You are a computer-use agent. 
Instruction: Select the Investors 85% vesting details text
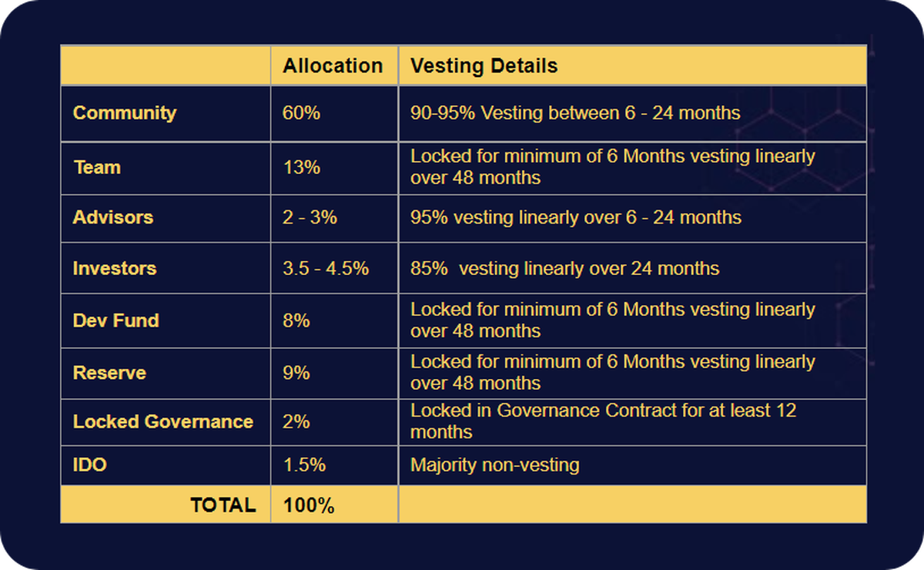pos(565,269)
